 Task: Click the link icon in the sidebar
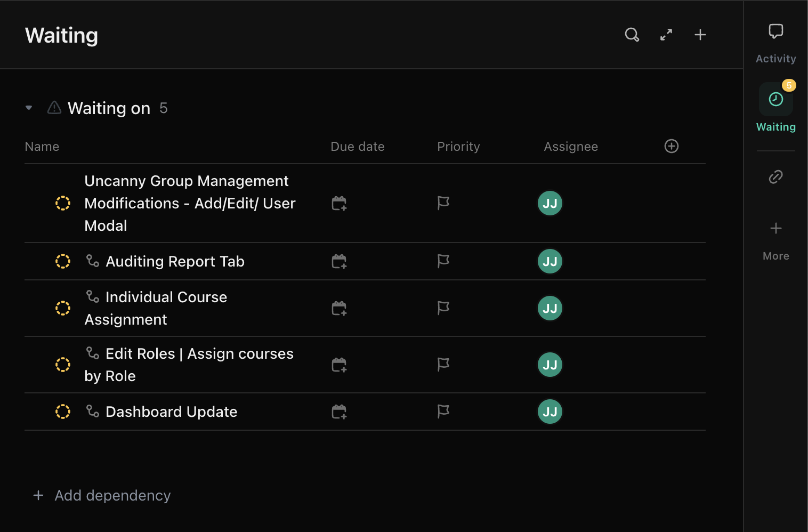coord(775,176)
